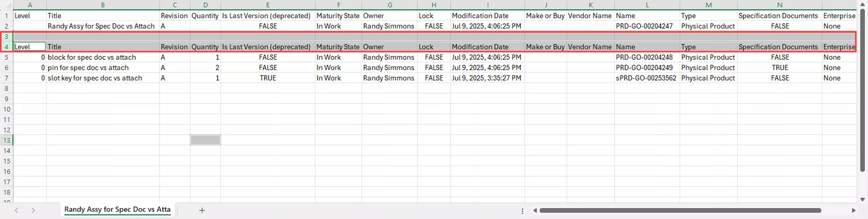Click 'Level' header in row 4
868x219 pixels.
click(30, 47)
